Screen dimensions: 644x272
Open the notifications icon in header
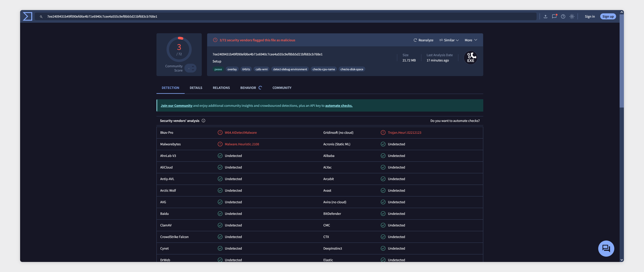point(554,16)
